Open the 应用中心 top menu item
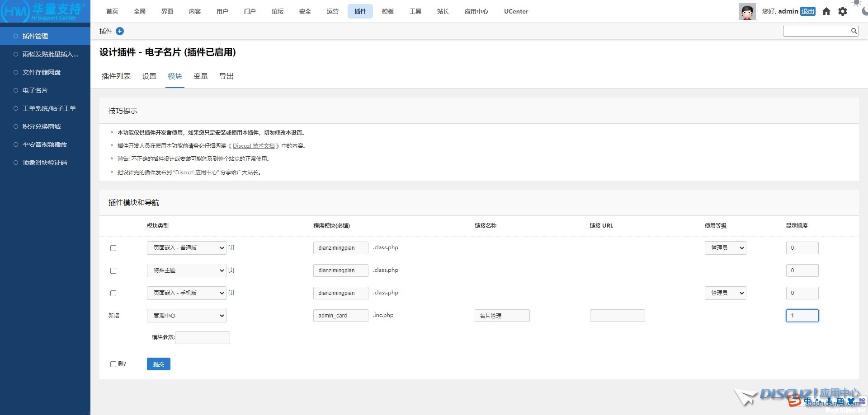 [x=476, y=11]
